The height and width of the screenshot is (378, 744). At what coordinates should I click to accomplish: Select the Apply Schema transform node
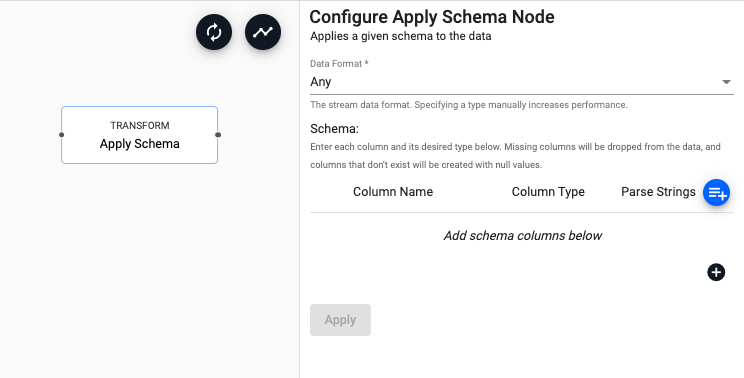point(140,135)
